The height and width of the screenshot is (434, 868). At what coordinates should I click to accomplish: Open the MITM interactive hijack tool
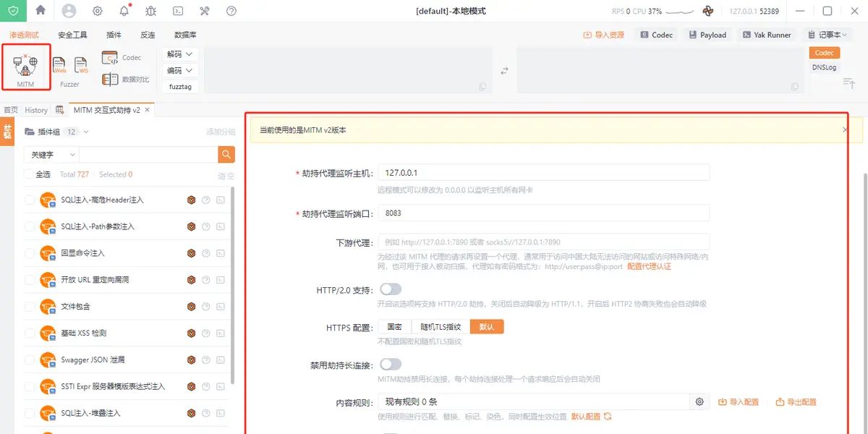(26, 67)
